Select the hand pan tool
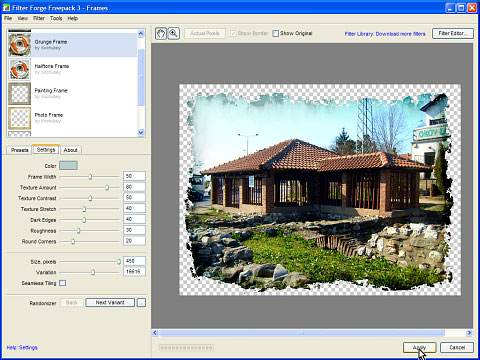Image resolution: width=480 pixels, height=360 pixels. pyautogui.click(x=161, y=33)
